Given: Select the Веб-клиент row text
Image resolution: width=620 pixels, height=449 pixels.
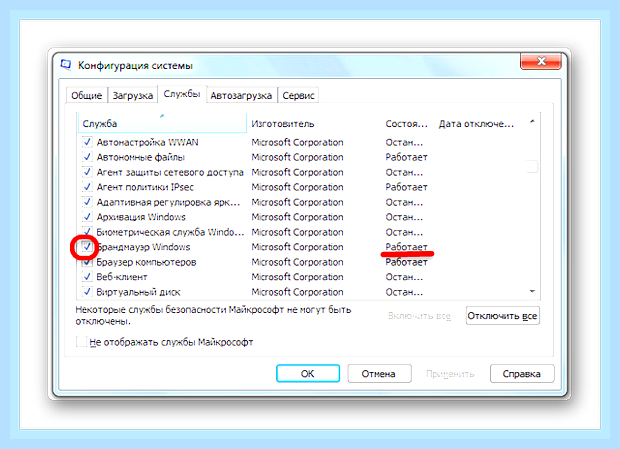Looking at the screenshot, I should coord(122,277).
